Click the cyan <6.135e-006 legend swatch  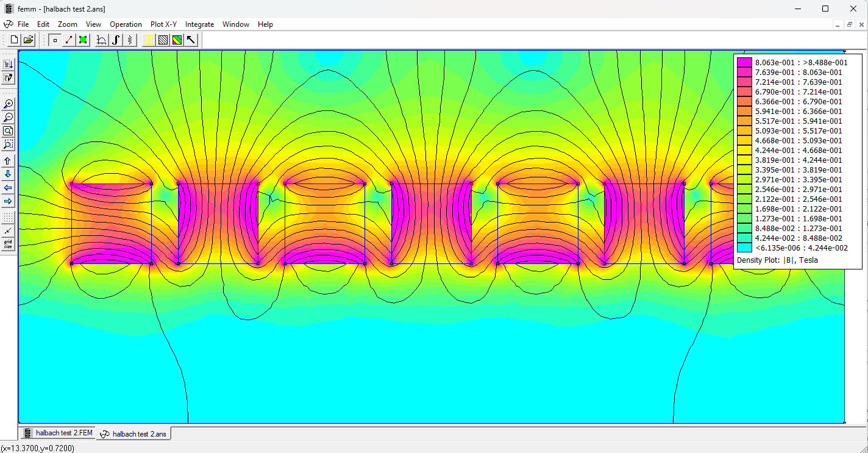(744, 248)
